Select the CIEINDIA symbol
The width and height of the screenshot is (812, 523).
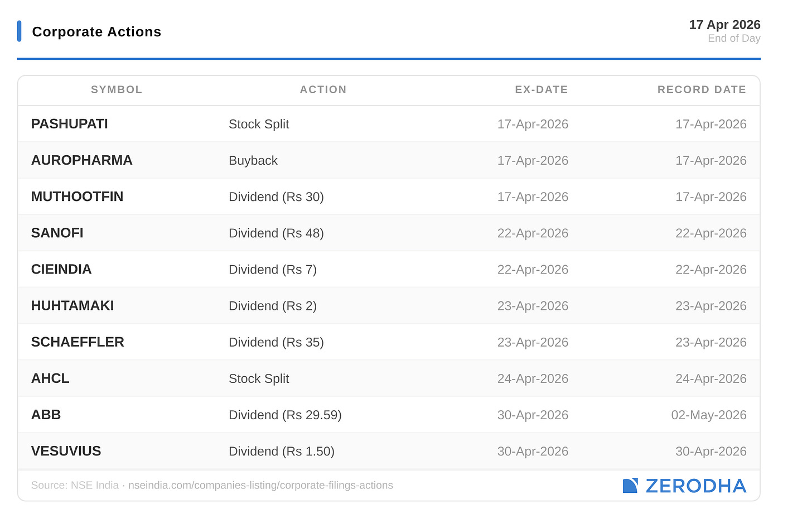point(61,269)
